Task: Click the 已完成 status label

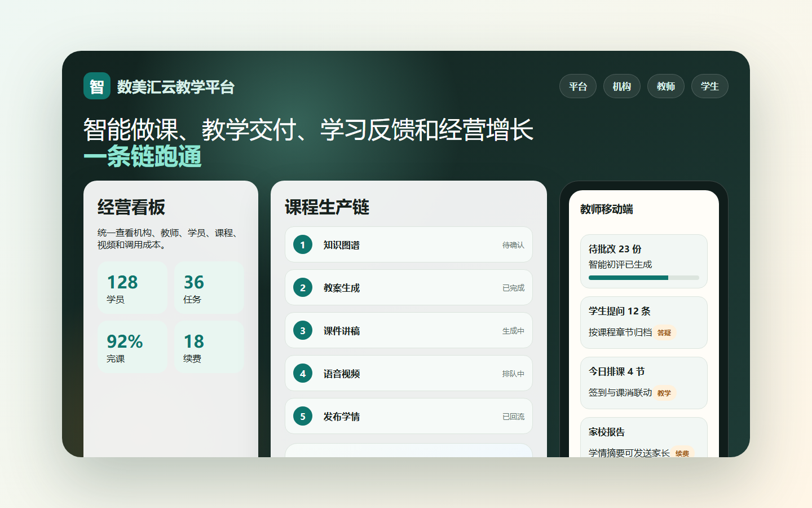Action: pyautogui.click(x=513, y=288)
